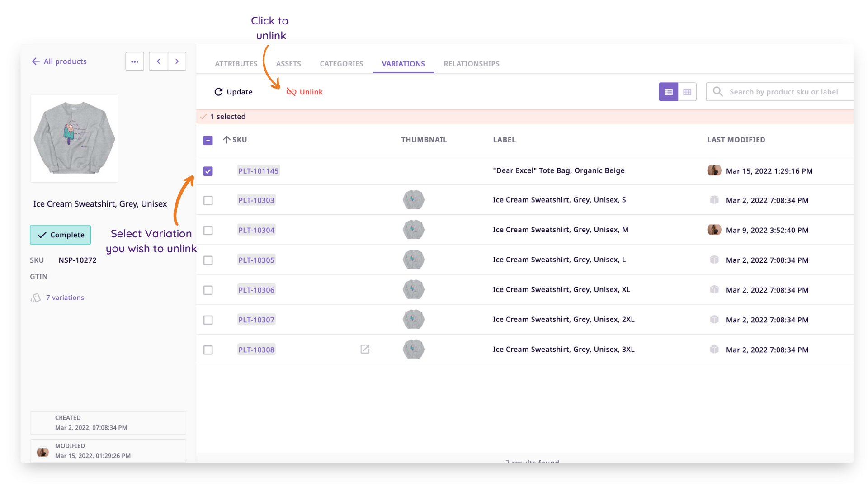
Task: Switch to the ATTRIBUTES tab
Action: 236,64
